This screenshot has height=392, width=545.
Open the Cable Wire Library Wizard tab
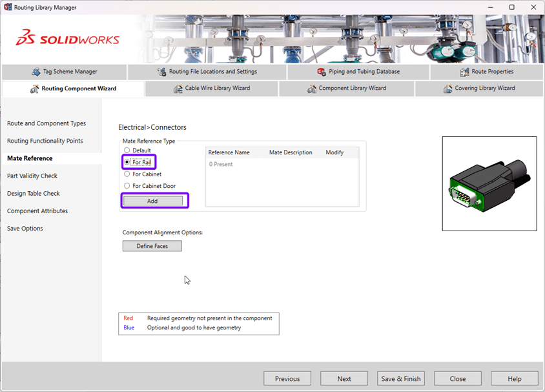click(212, 88)
